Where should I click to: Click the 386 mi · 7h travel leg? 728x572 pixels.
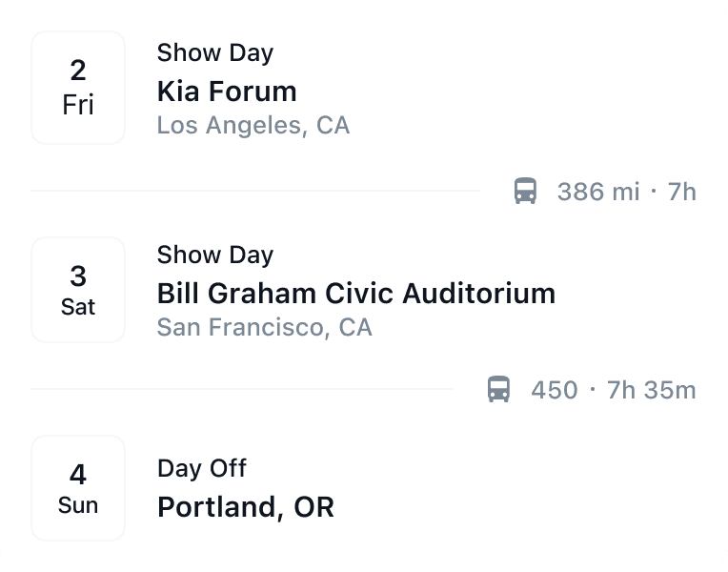(626, 192)
